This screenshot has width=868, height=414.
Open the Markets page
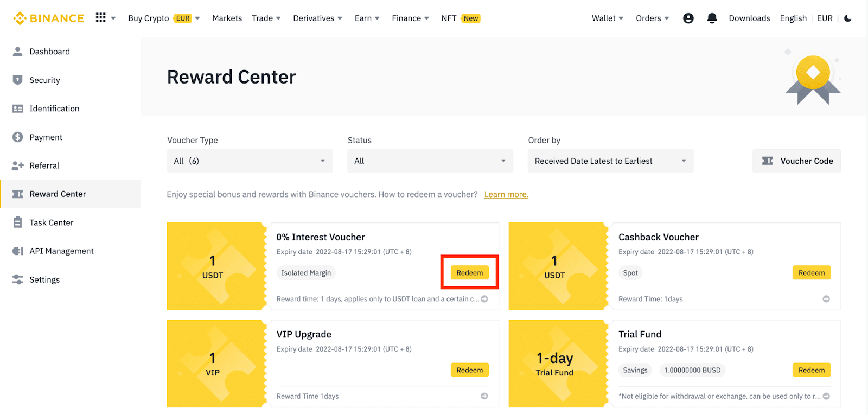(x=227, y=18)
